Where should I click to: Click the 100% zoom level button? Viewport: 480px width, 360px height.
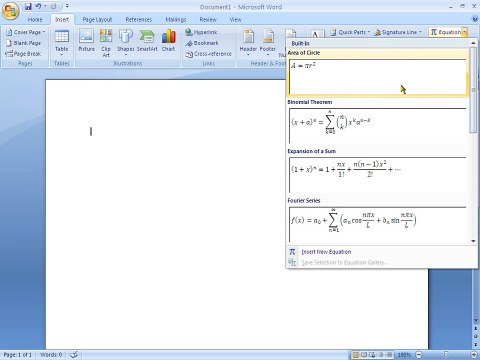(x=404, y=355)
